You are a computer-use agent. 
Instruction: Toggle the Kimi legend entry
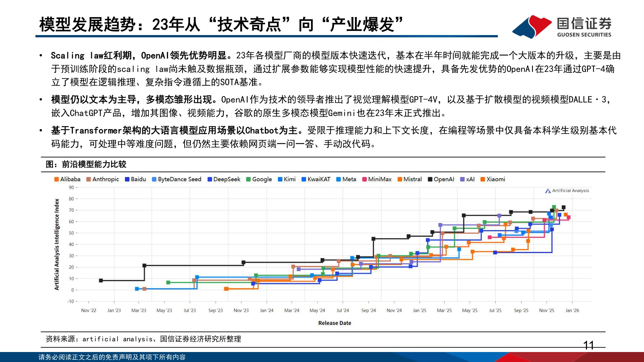(x=287, y=179)
